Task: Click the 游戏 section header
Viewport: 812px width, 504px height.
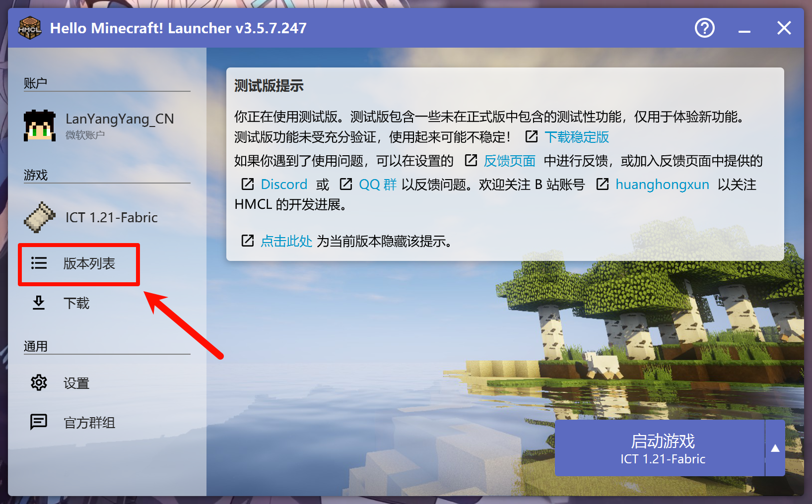Action: pos(35,175)
